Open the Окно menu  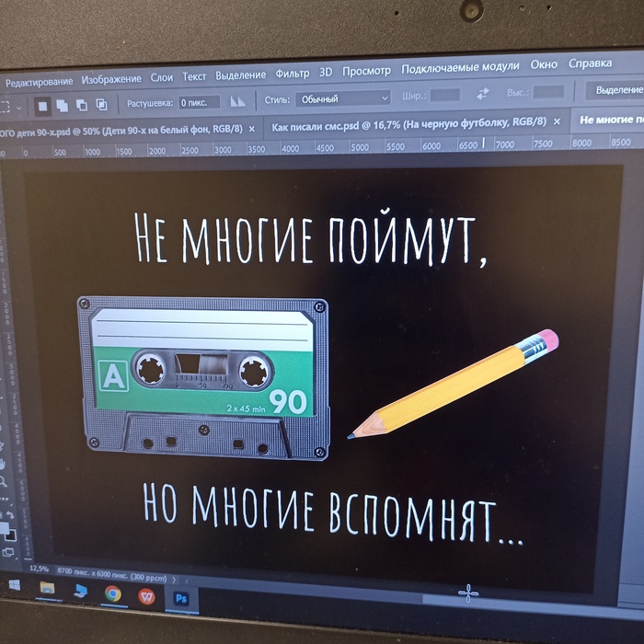(x=544, y=64)
